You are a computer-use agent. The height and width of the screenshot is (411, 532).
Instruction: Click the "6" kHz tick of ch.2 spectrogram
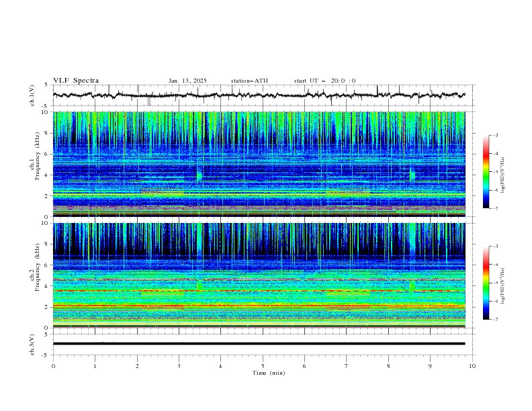click(x=47, y=265)
